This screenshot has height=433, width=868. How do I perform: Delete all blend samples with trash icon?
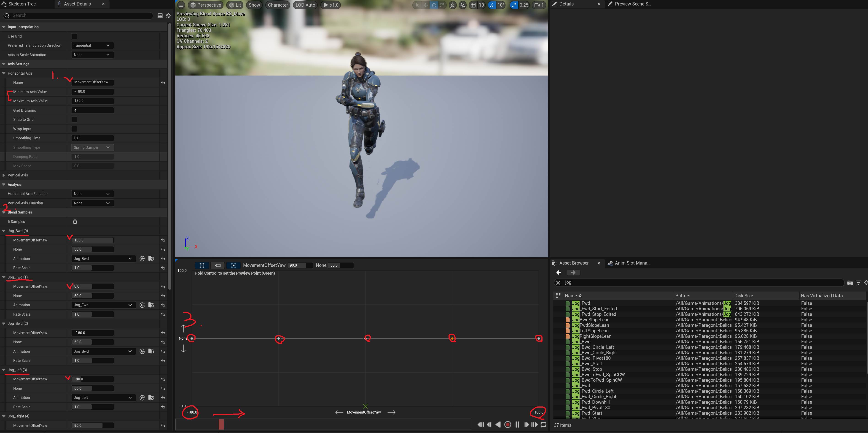click(x=75, y=222)
